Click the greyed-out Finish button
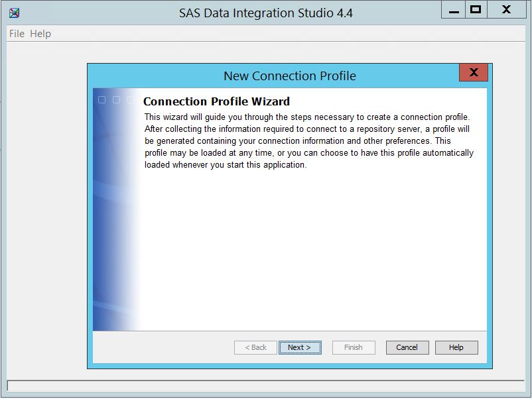 [x=354, y=347]
